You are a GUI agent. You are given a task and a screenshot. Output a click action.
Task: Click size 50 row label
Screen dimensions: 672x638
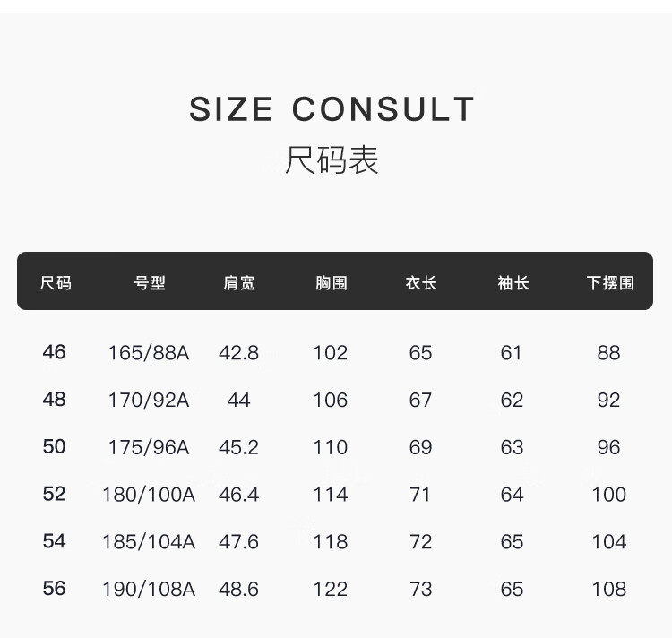pos(54,446)
